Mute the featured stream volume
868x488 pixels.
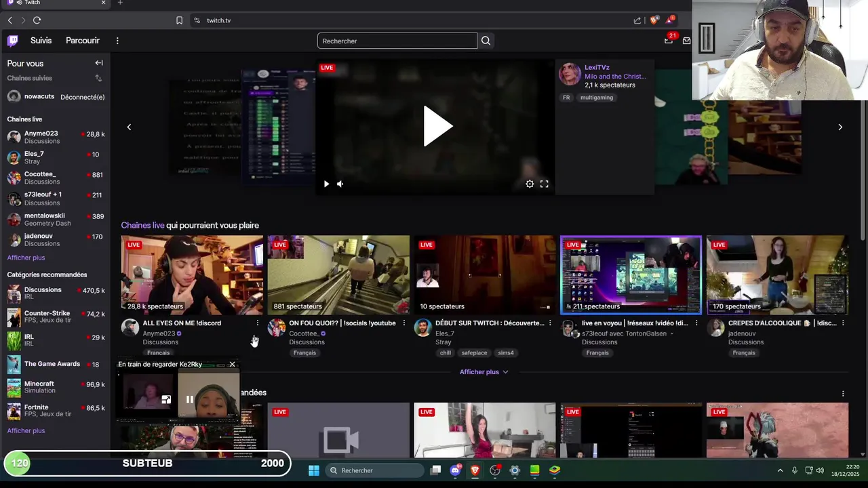(x=340, y=184)
